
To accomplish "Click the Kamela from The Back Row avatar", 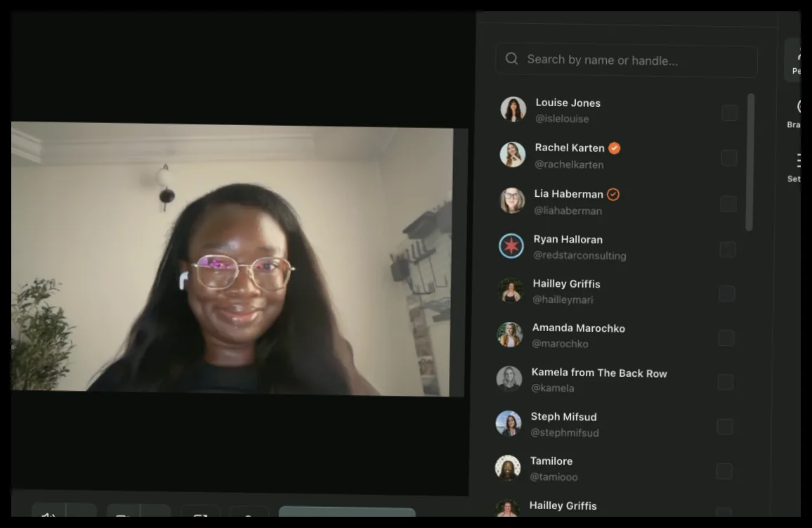I will click(509, 379).
